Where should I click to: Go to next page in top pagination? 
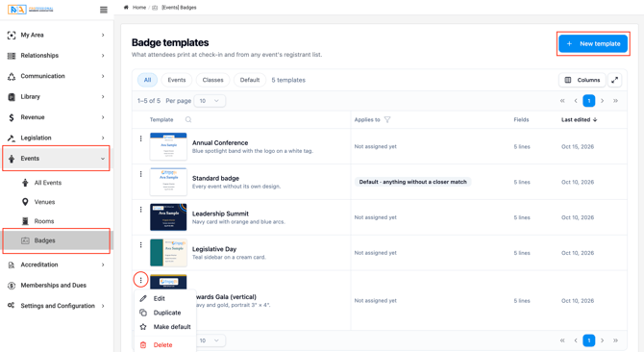pyautogui.click(x=602, y=101)
